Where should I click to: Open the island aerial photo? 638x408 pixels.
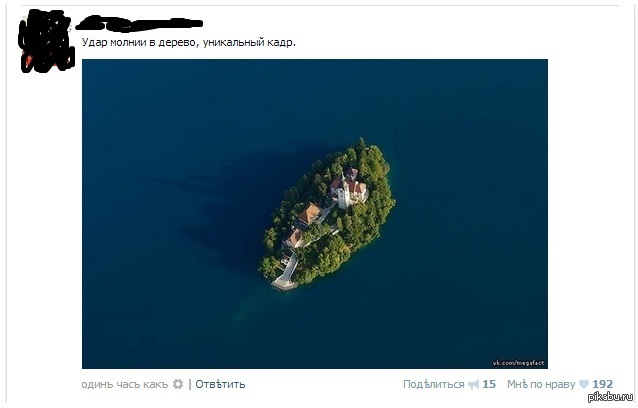(x=315, y=214)
